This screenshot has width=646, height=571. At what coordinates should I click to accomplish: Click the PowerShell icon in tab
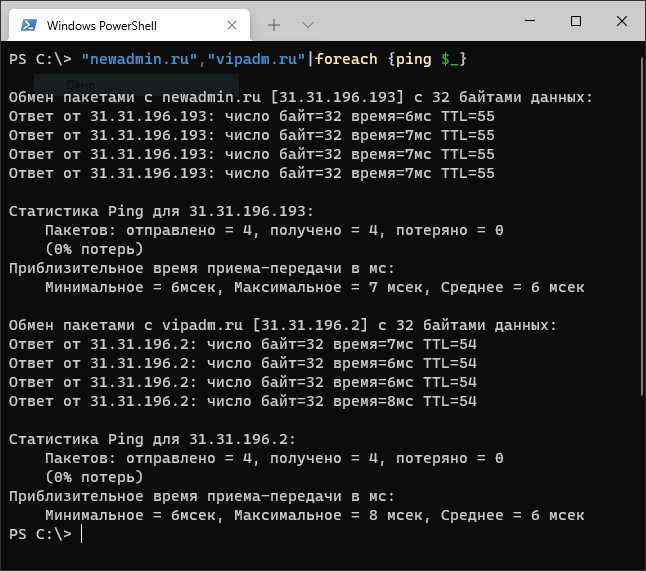29,26
